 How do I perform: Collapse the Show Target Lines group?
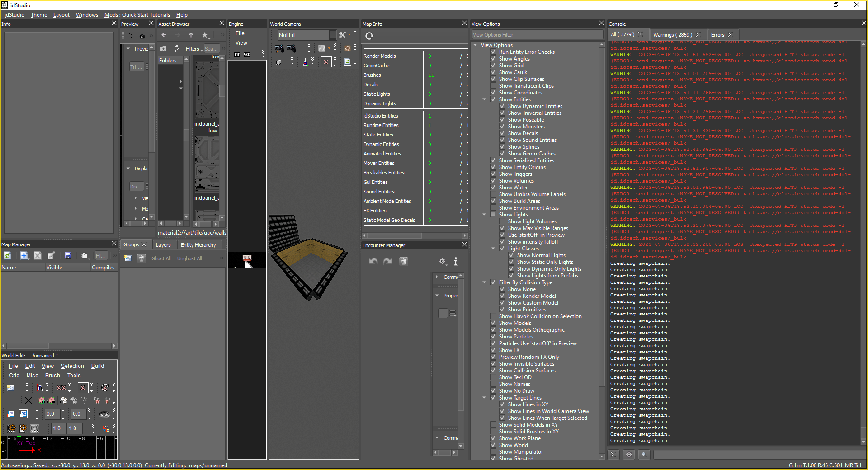(x=485, y=398)
